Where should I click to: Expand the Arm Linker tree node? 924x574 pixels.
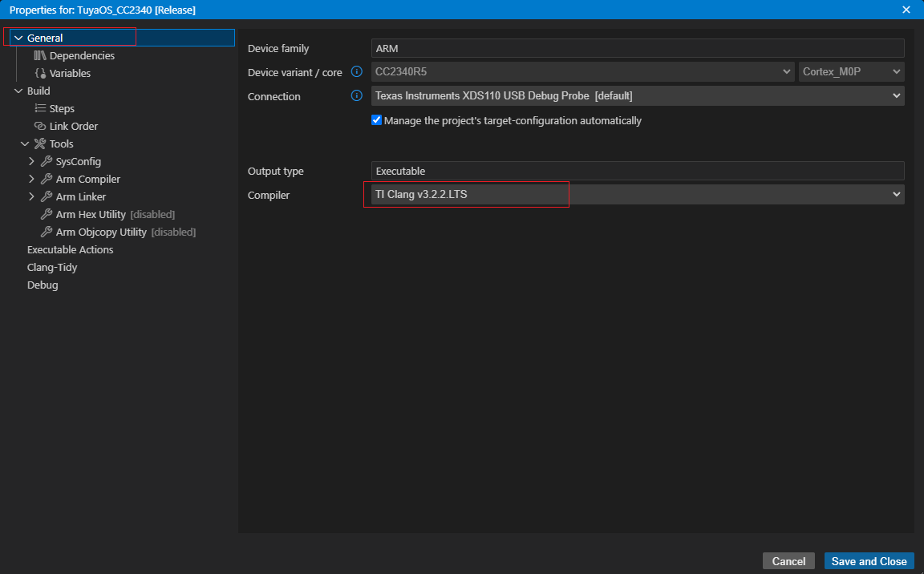tap(32, 196)
